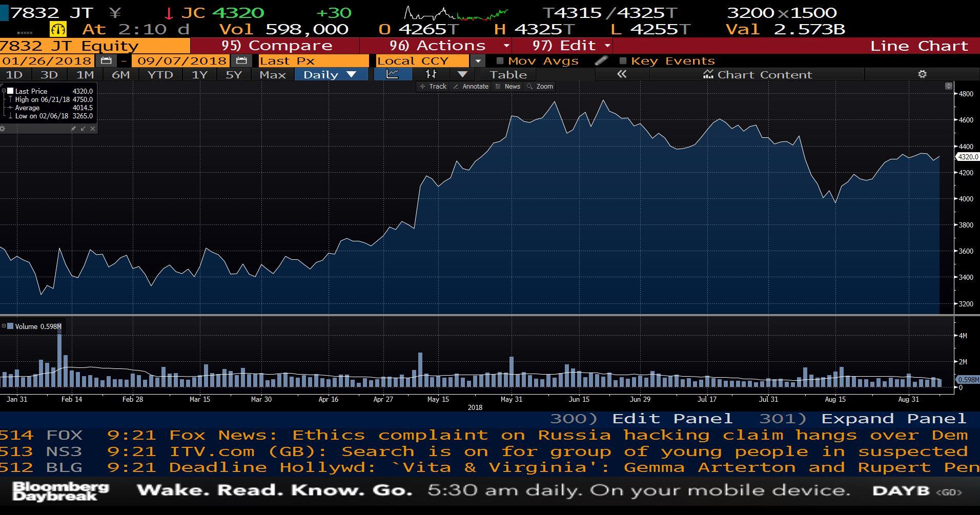This screenshot has width=980, height=515.
Task: Select the Track tool on the chart
Action: 434,86
